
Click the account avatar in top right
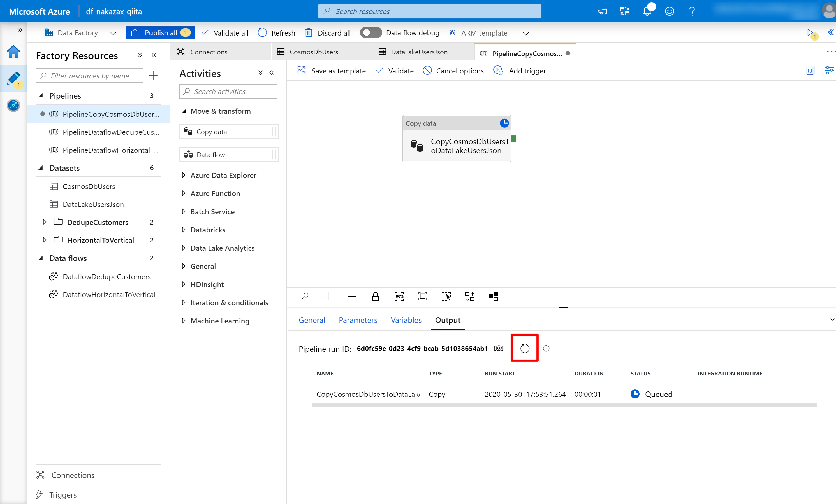coord(828,11)
